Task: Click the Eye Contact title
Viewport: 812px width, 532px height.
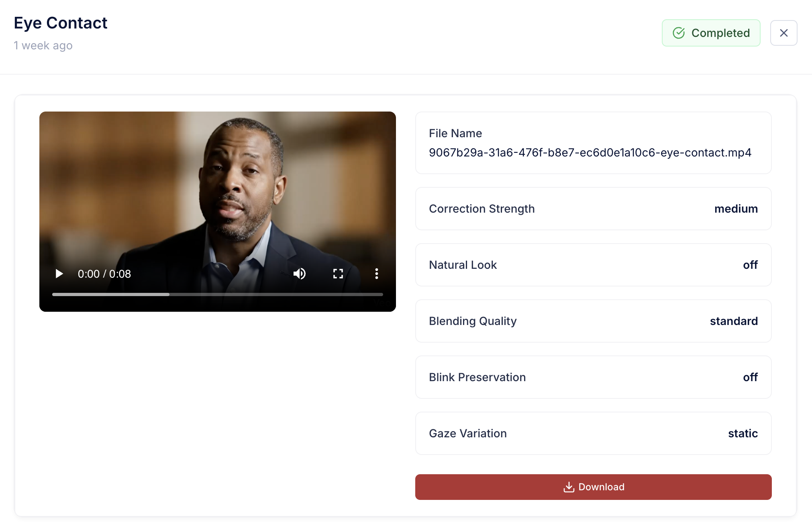Action: pyautogui.click(x=61, y=23)
